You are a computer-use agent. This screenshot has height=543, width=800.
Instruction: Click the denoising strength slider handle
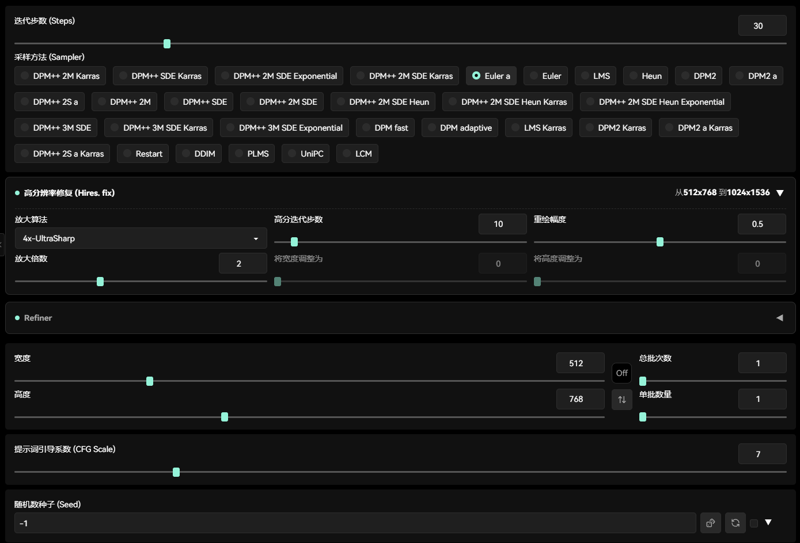660,242
